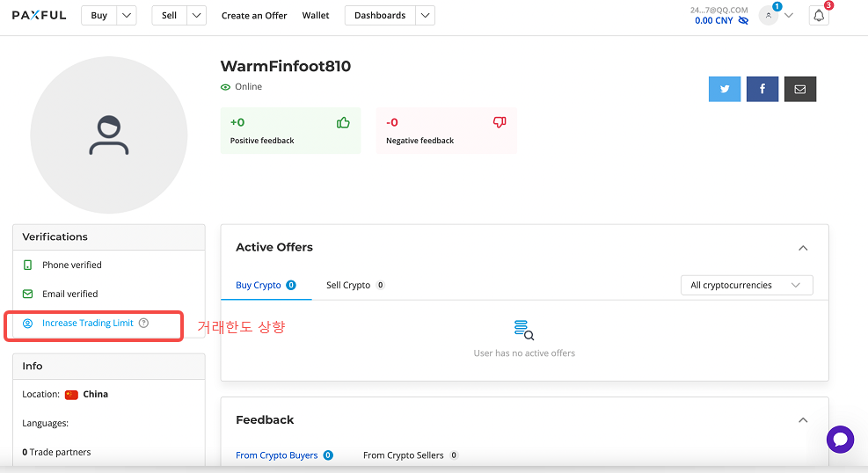
Task: Click the negative feedback thumbs-down icon
Action: 500,123
